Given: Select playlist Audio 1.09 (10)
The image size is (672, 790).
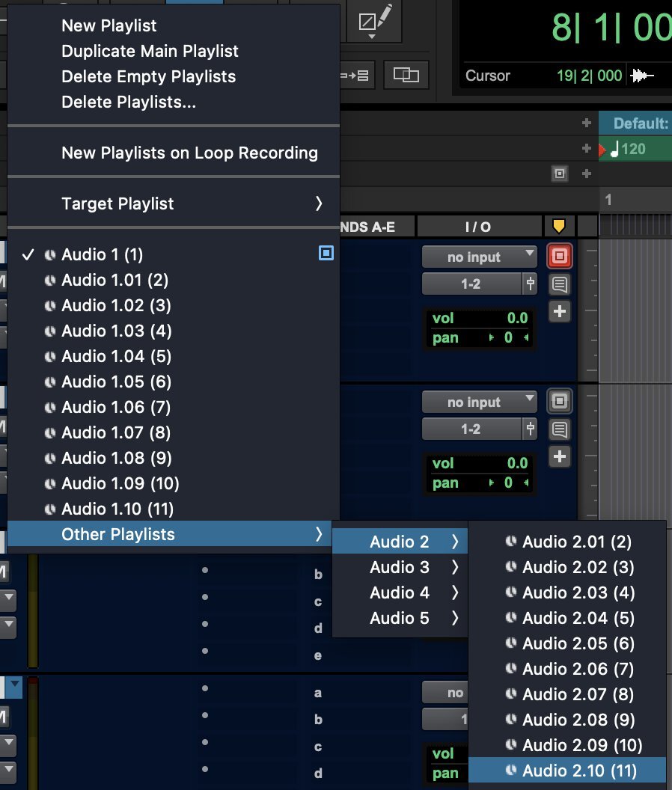Looking at the screenshot, I should [x=174, y=483].
